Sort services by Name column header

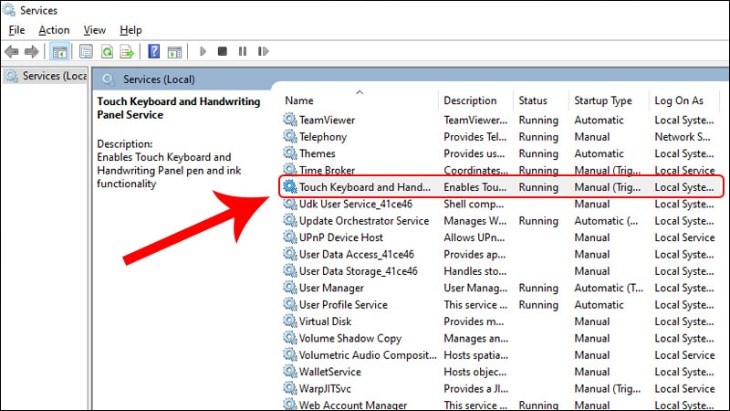[300, 101]
